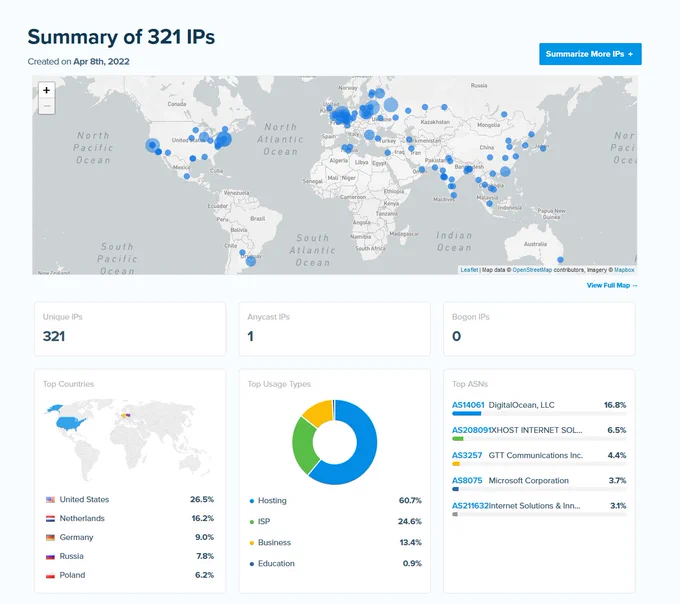Click the Education 0.9% value
This screenshot has height=604, width=680.
pyautogui.click(x=412, y=564)
